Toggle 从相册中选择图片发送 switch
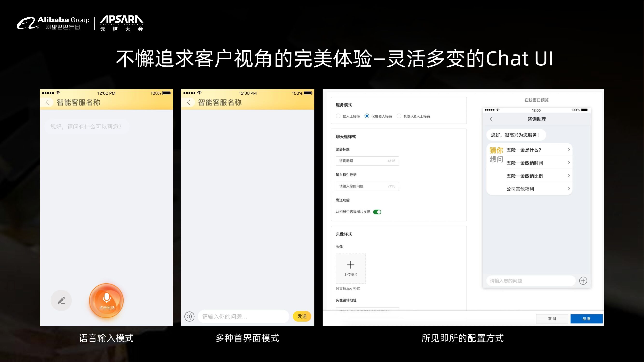This screenshot has height=362, width=644. (377, 212)
